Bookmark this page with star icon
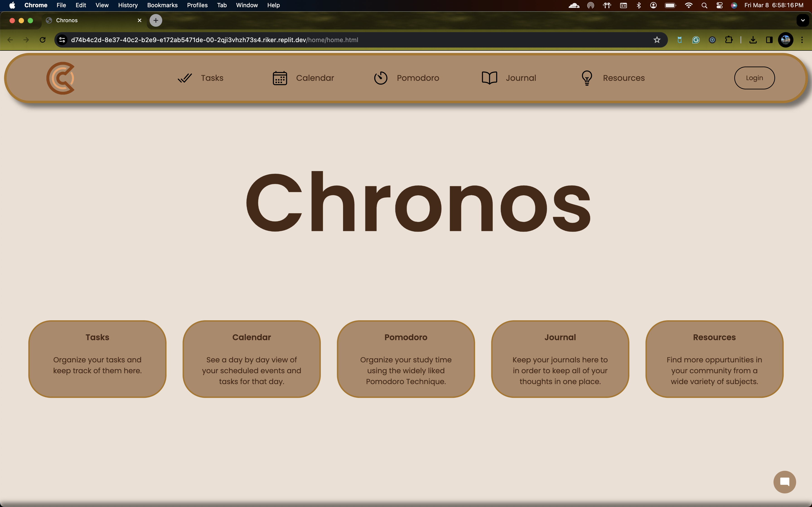Image resolution: width=812 pixels, height=507 pixels. pyautogui.click(x=657, y=40)
